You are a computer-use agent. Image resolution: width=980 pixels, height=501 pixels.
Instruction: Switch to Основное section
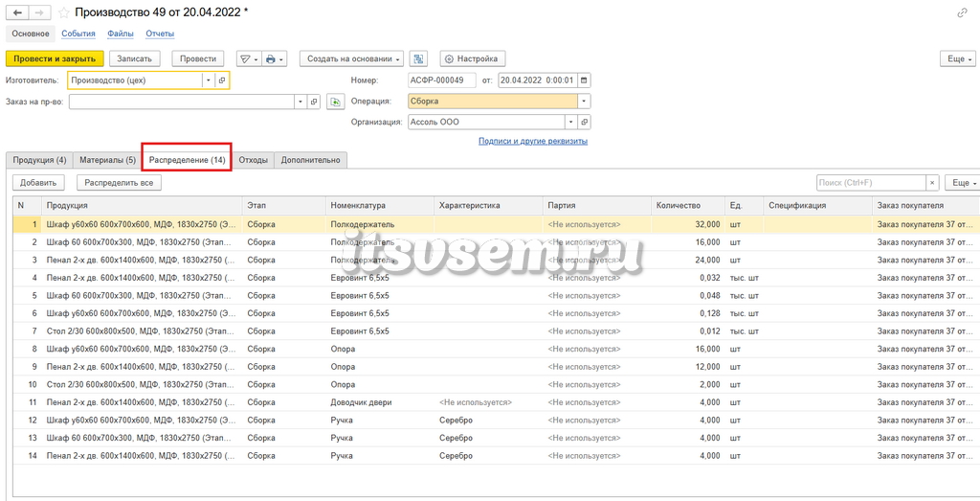[x=31, y=34]
